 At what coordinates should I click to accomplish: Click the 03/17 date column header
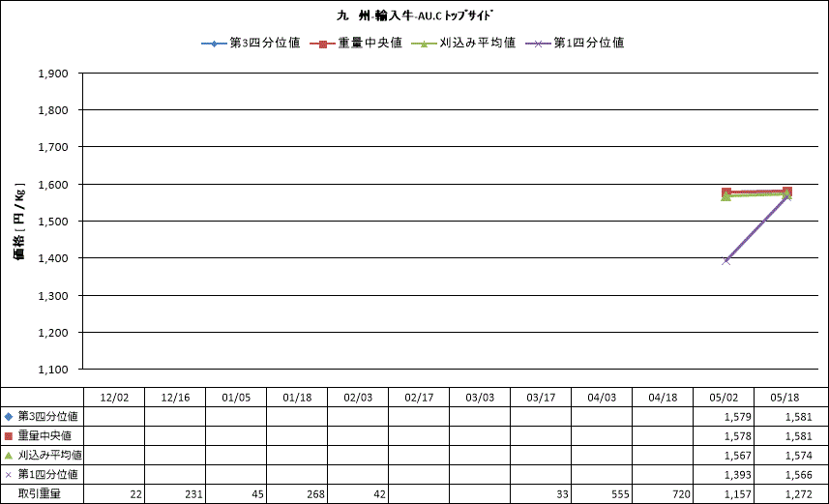(541, 398)
